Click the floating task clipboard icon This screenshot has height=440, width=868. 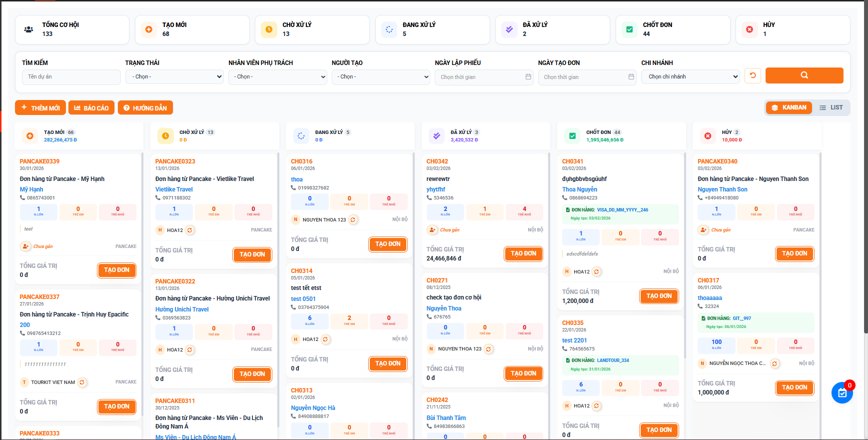coord(842,393)
